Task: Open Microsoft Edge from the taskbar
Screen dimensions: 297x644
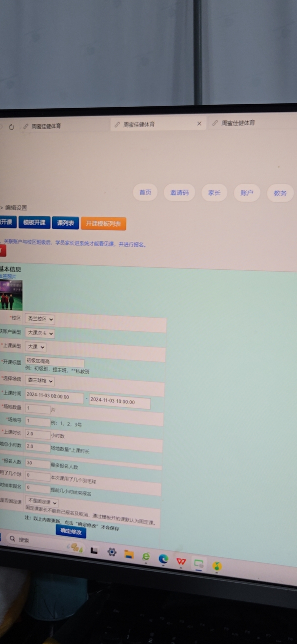Action: 163,559
